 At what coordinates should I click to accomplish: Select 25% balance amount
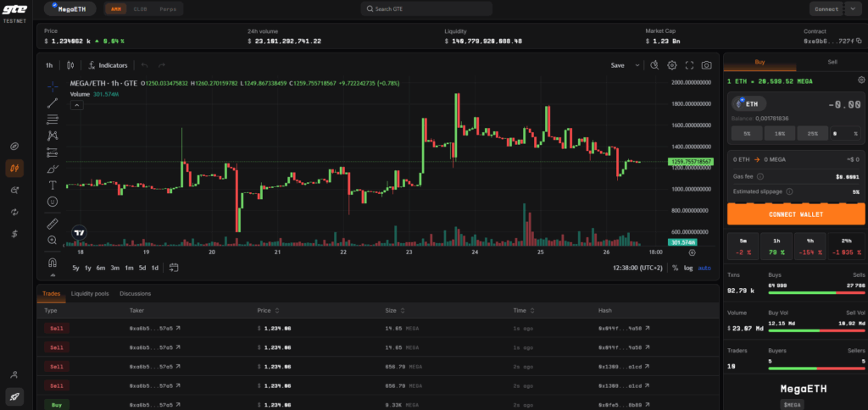point(812,133)
